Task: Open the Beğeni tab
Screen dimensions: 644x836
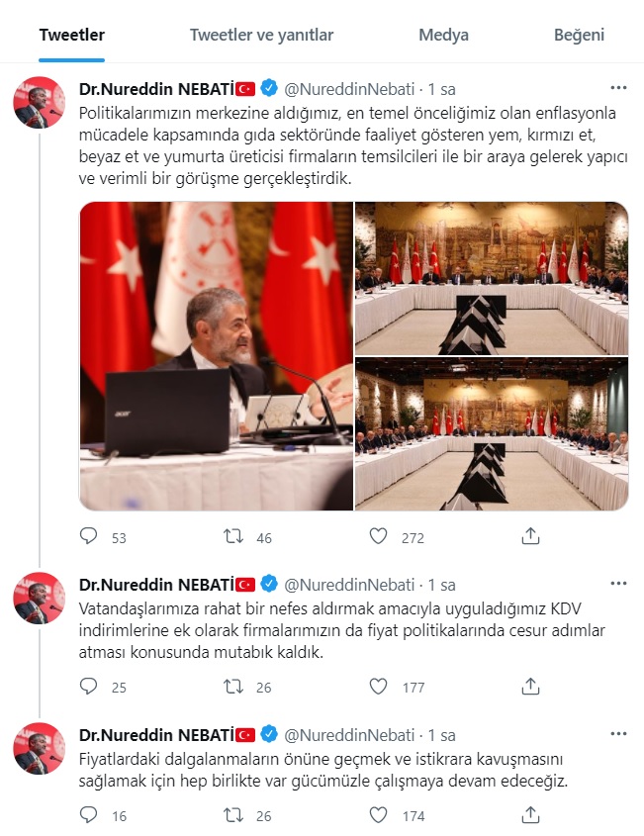Action: (579, 36)
